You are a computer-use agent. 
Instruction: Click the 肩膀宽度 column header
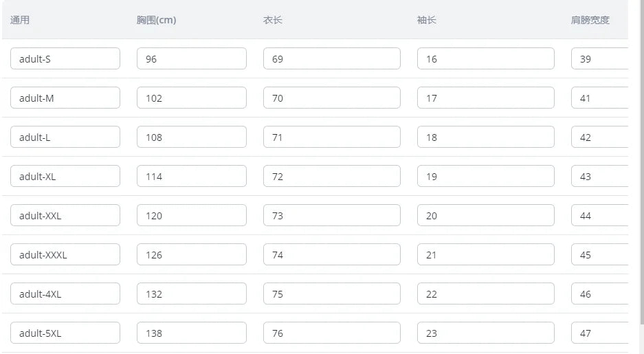[590, 20]
